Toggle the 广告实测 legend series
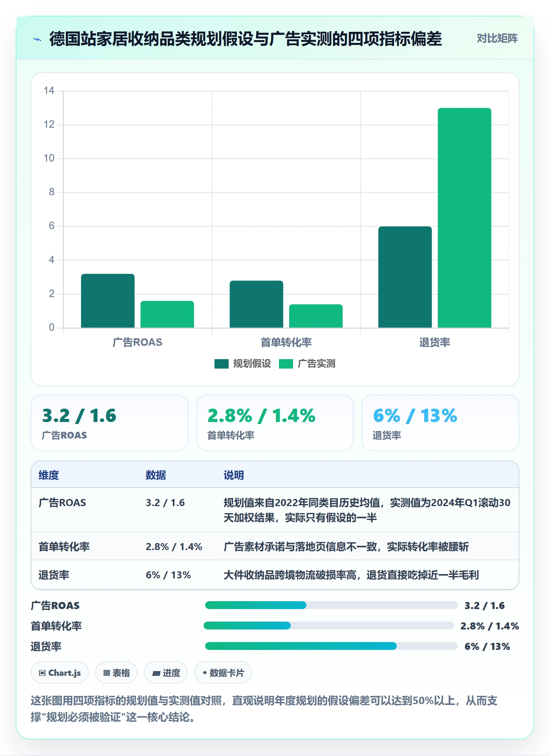550x756 pixels. pyautogui.click(x=307, y=364)
